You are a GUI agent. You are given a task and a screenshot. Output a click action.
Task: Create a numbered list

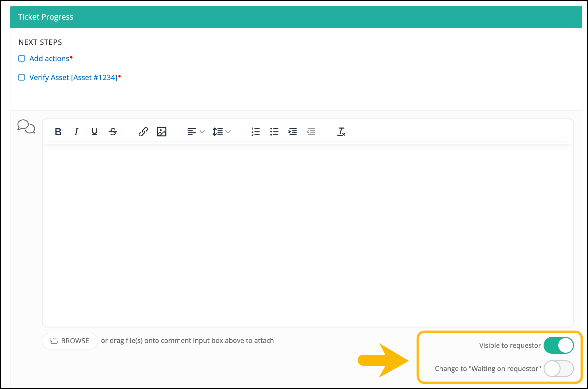click(255, 132)
